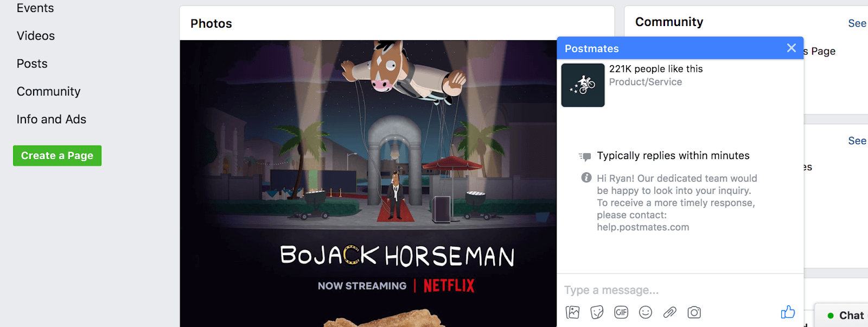868x327 pixels.
Task: Select Community in the left sidebar
Action: point(49,91)
